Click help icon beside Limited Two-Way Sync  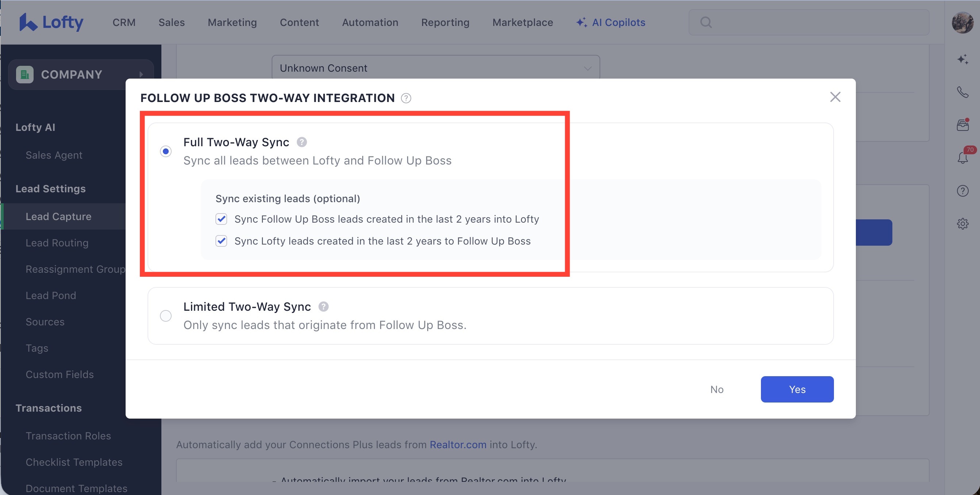point(324,306)
